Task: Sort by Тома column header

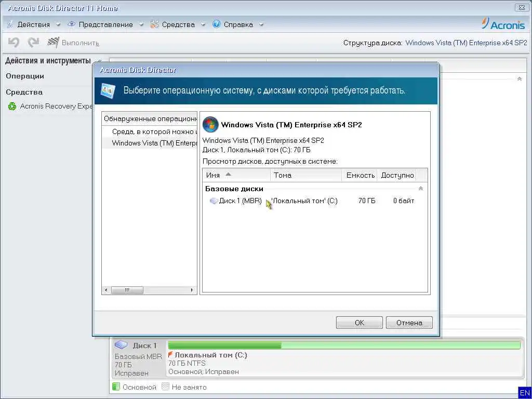Action: tap(306, 175)
